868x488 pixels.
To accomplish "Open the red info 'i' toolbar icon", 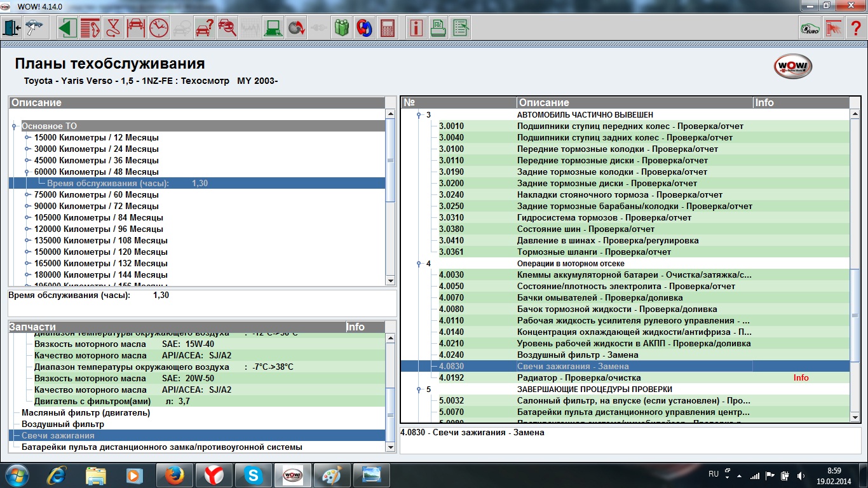I will pyautogui.click(x=416, y=28).
